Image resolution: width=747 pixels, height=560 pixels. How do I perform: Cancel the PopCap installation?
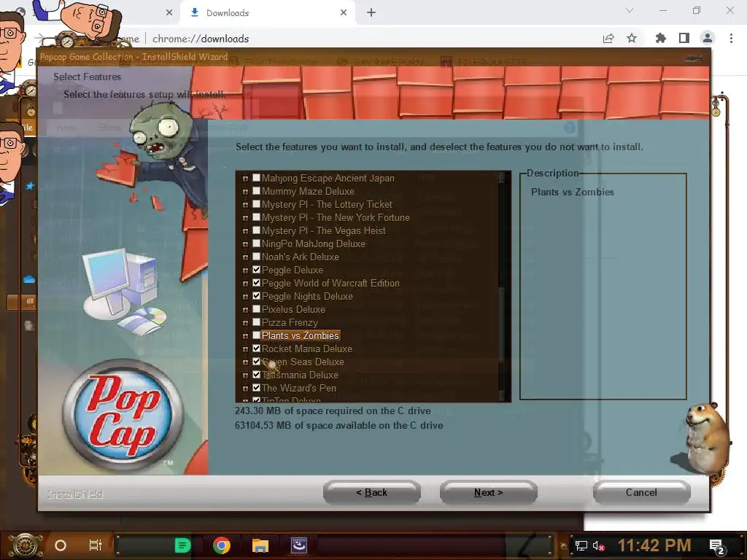coord(641,492)
